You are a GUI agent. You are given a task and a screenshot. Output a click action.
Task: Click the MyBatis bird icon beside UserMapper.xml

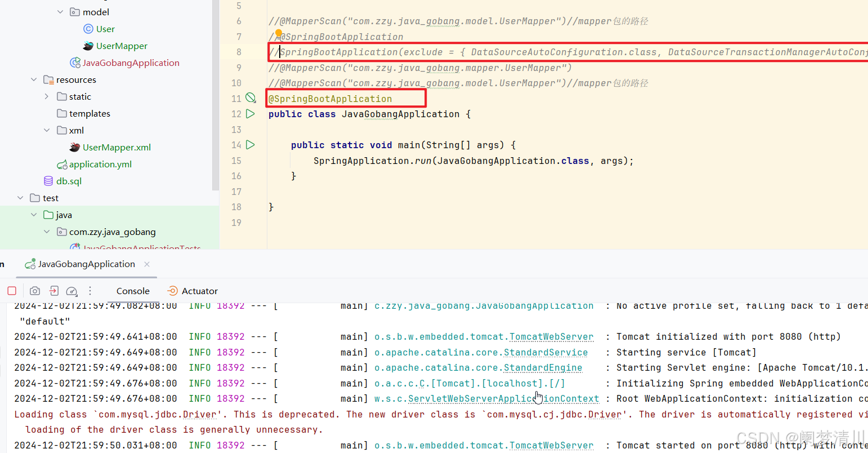[x=74, y=147]
